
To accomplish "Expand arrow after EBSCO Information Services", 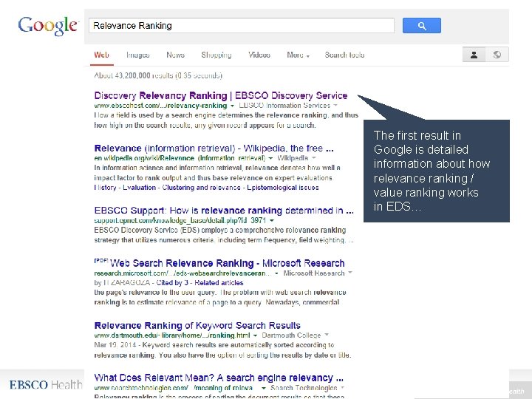I will coord(335,106).
